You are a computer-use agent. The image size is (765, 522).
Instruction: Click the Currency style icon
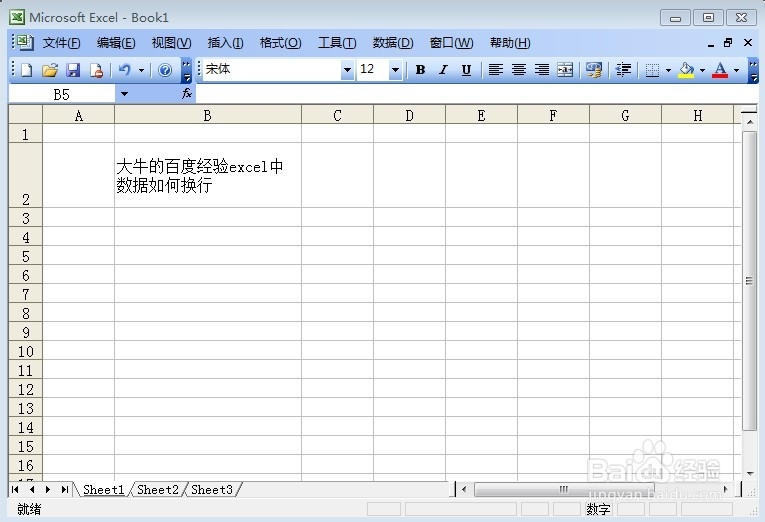click(594, 70)
